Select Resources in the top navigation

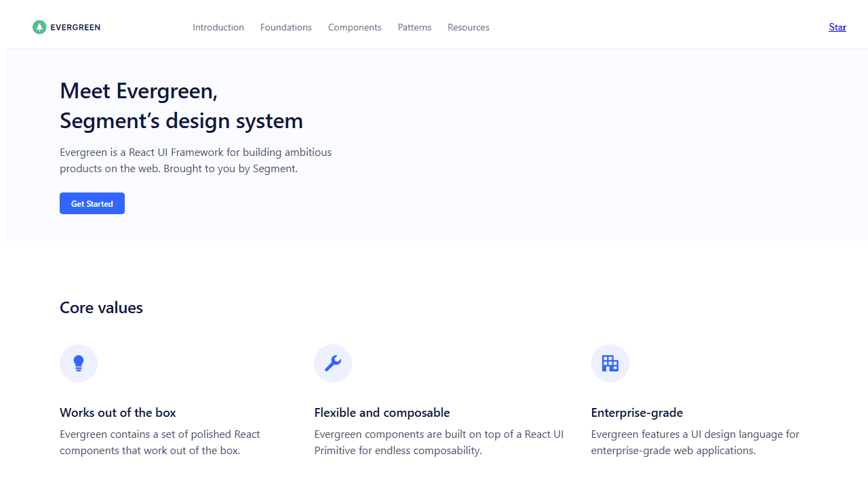(x=469, y=27)
